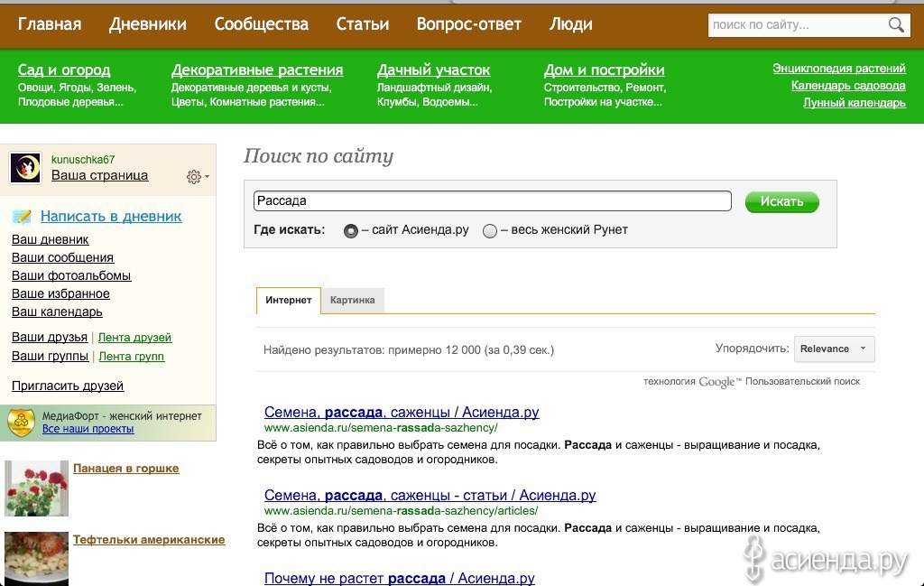Open Ваши друзья
This screenshot has width=924, height=586.
coord(50,337)
